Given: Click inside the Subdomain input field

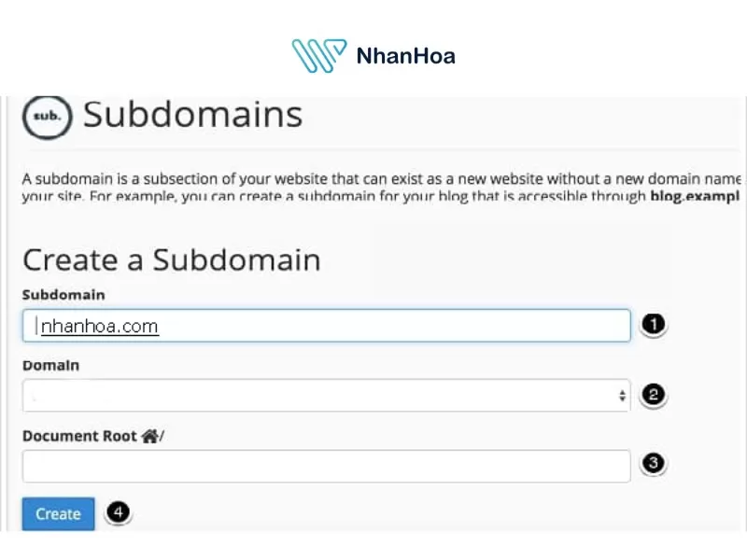Looking at the screenshot, I should coord(327,325).
